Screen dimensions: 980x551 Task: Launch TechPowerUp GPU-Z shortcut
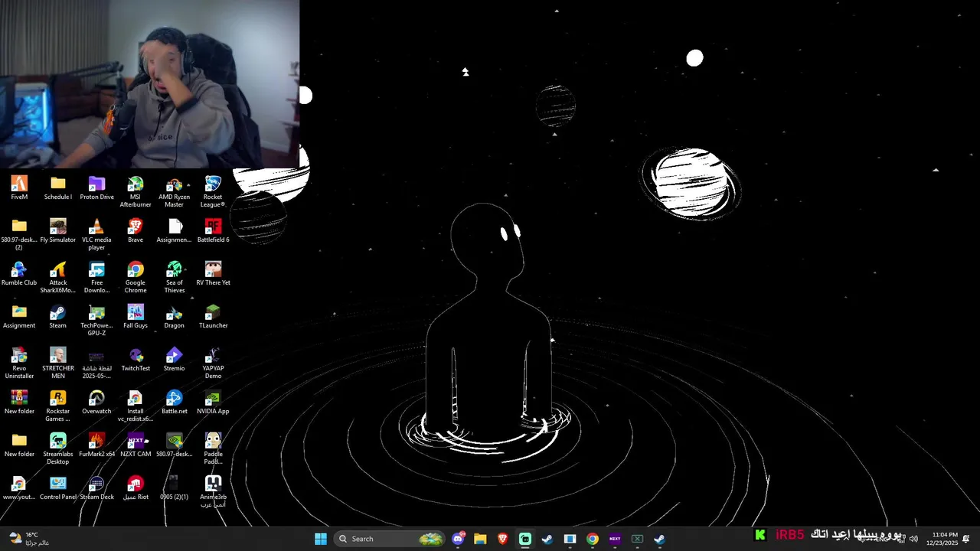click(96, 321)
